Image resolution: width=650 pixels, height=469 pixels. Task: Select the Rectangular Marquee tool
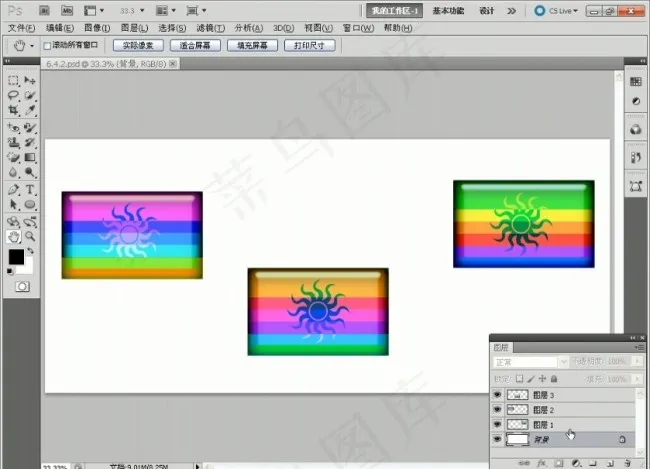point(14,80)
